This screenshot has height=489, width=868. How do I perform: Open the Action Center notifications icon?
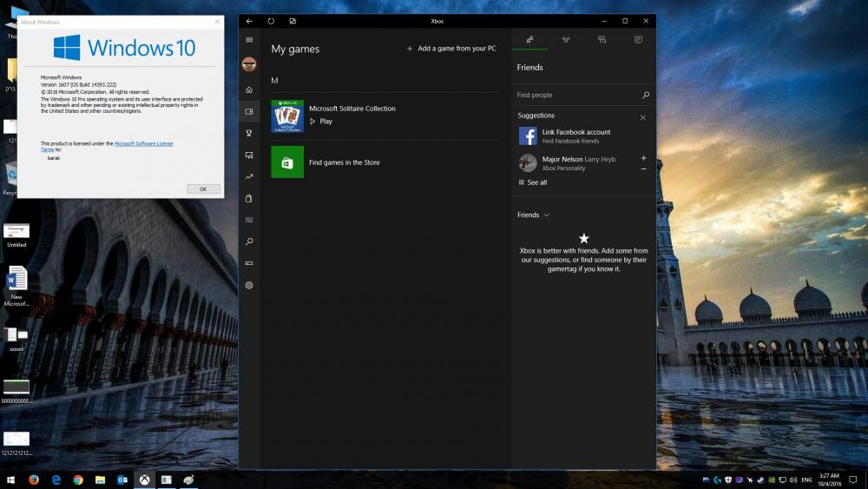click(x=853, y=480)
